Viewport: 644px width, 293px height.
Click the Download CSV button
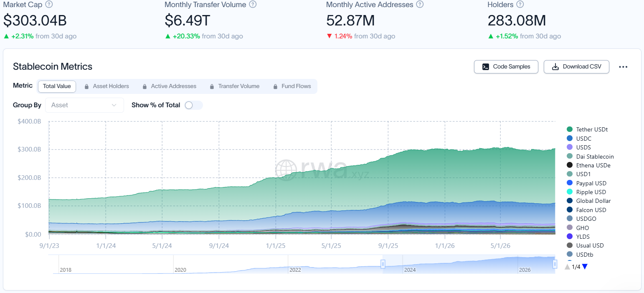pyautogui.click(x=576, y=67)
